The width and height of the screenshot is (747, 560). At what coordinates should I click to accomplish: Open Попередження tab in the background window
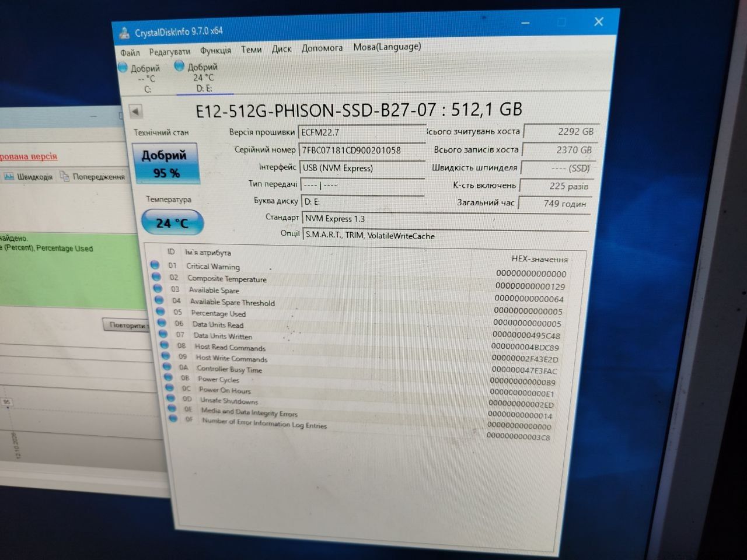(93, 176)
